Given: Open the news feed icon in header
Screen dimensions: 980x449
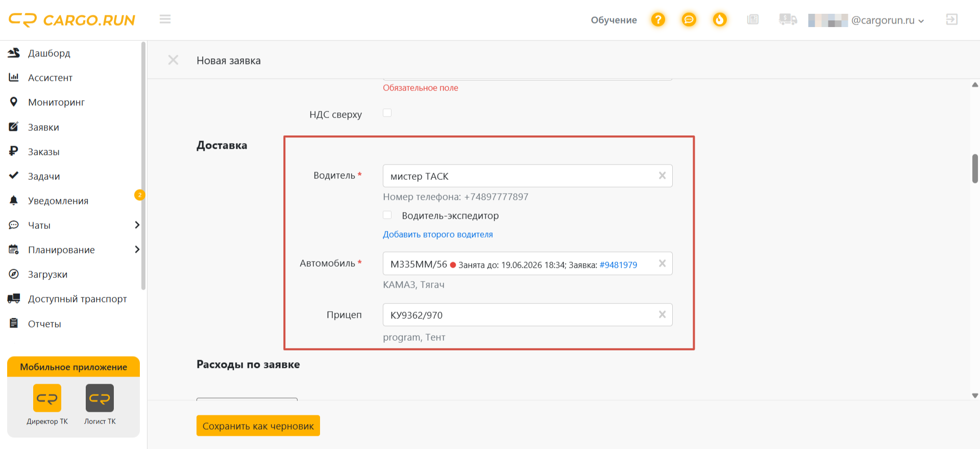Looking at the screenshot, I should [x=753, y=20].
